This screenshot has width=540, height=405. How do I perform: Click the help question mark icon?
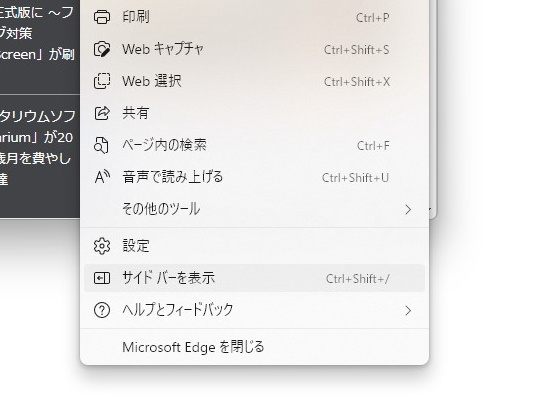[x=102, y=310]
